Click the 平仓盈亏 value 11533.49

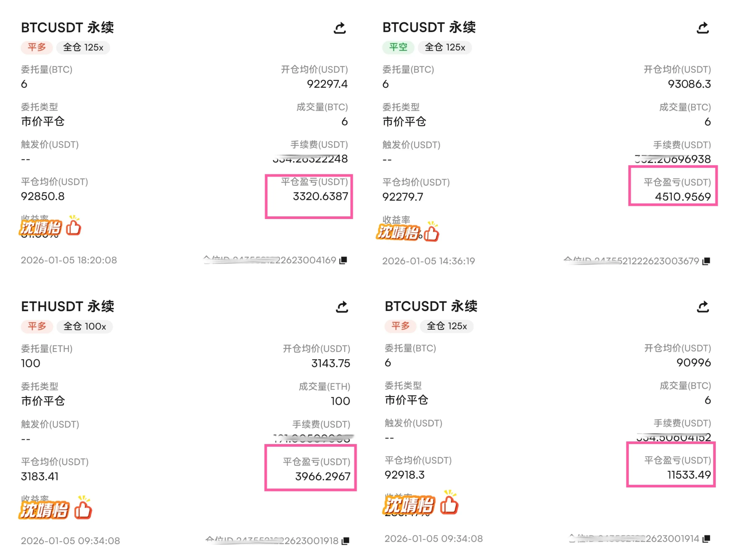pos(689,475)
